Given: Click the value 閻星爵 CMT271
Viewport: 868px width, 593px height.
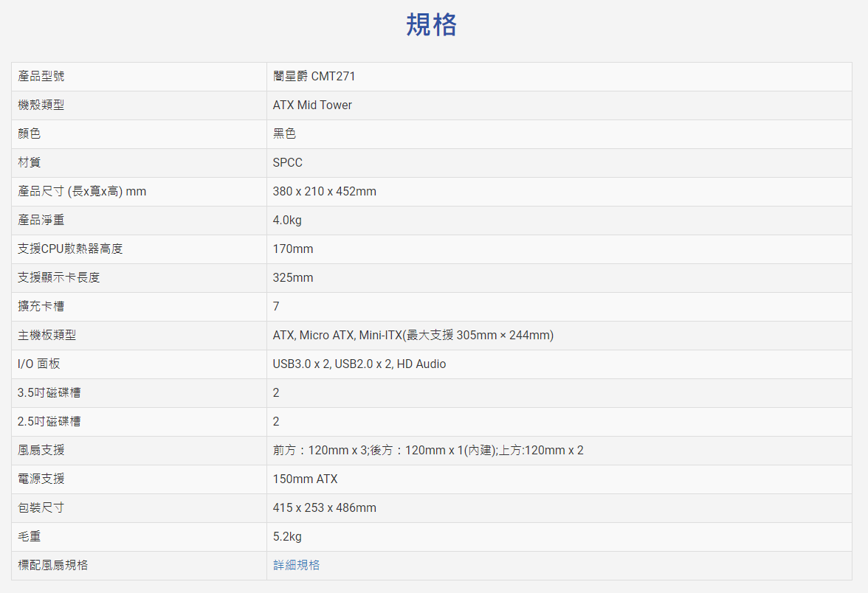Looking at the screenshot, I should tap(314, 77).
